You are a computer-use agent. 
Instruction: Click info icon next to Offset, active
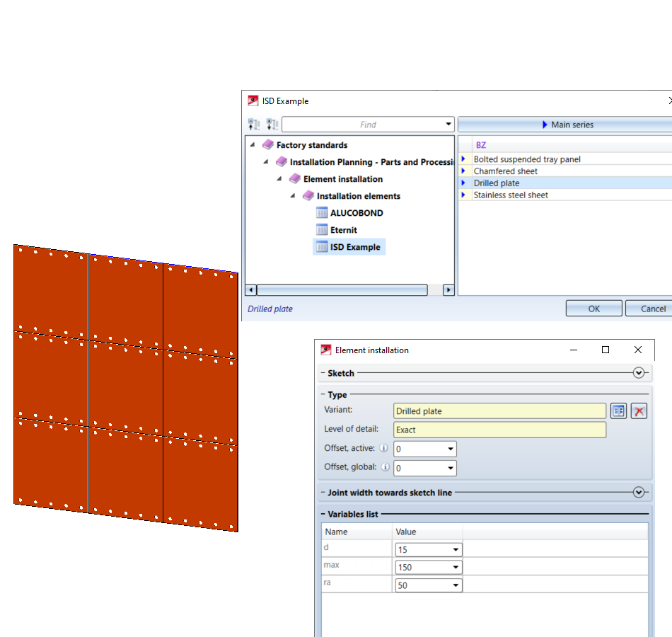(383, 449)
